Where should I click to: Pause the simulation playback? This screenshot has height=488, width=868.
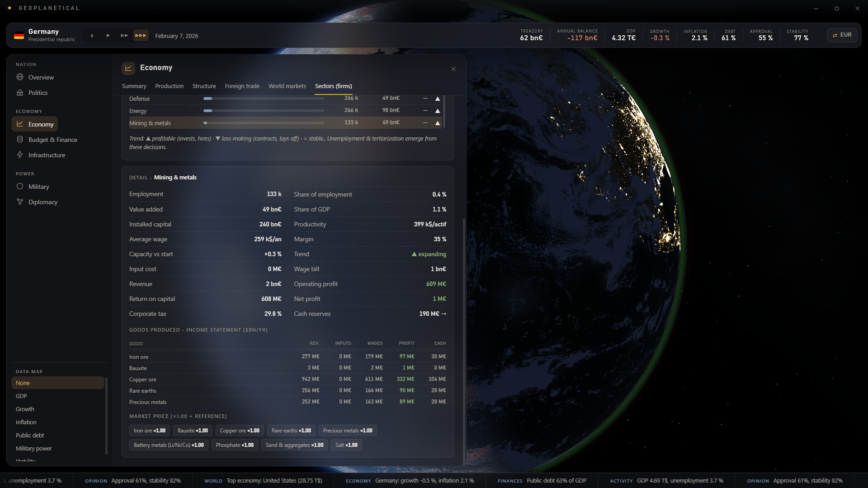pyautogui.click(x=92, y=36)
